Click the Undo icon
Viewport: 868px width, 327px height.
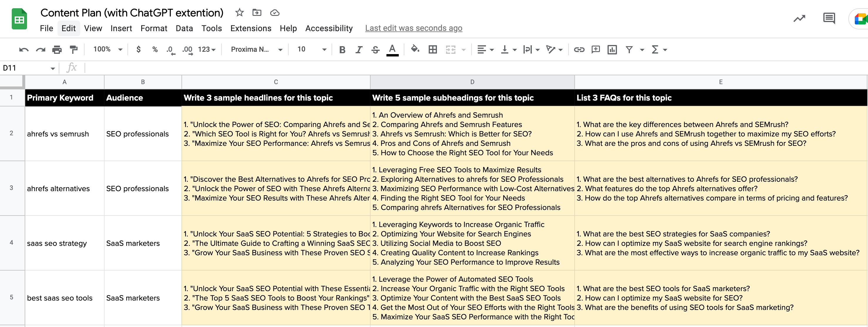(23, 50)
